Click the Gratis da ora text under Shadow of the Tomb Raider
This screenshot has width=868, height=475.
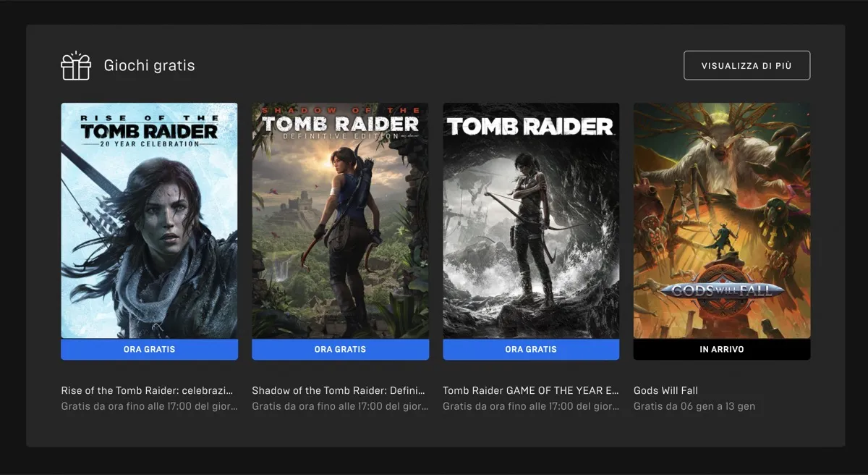(x=338, y=406)
